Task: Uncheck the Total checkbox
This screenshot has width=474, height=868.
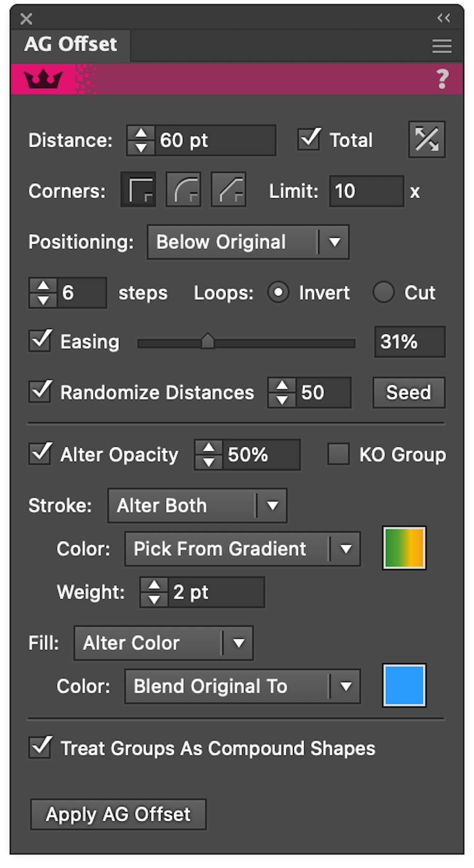Action: click(308, 139)
